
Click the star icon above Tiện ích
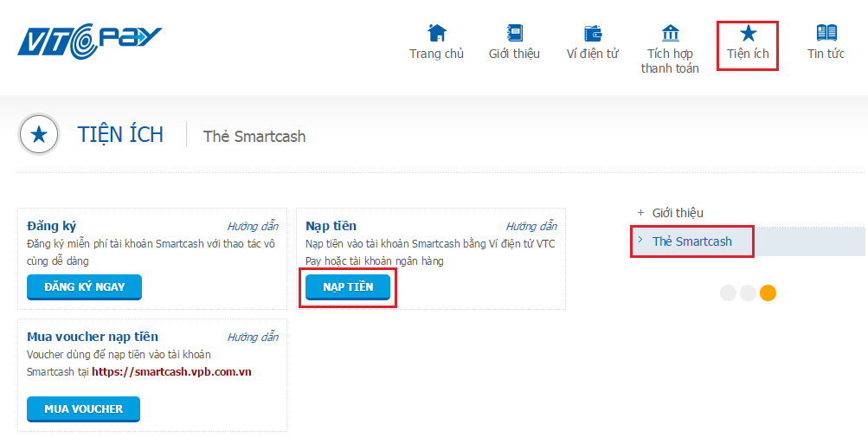(x=748, y=33)
